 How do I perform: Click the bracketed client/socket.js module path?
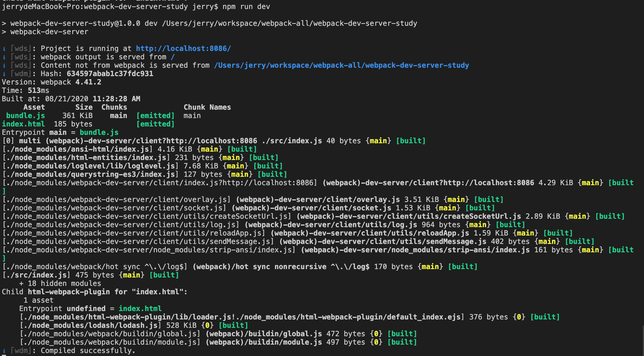(114, 208)
